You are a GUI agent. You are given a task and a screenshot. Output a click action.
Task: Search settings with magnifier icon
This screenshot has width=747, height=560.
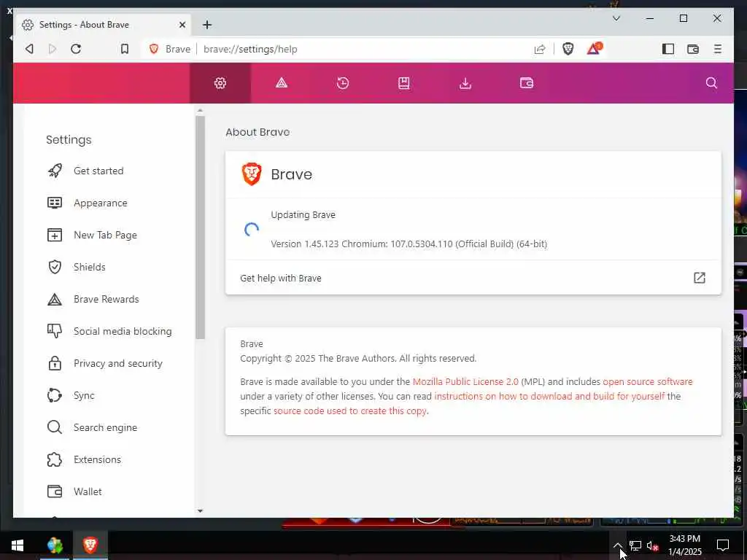(711, 83)
